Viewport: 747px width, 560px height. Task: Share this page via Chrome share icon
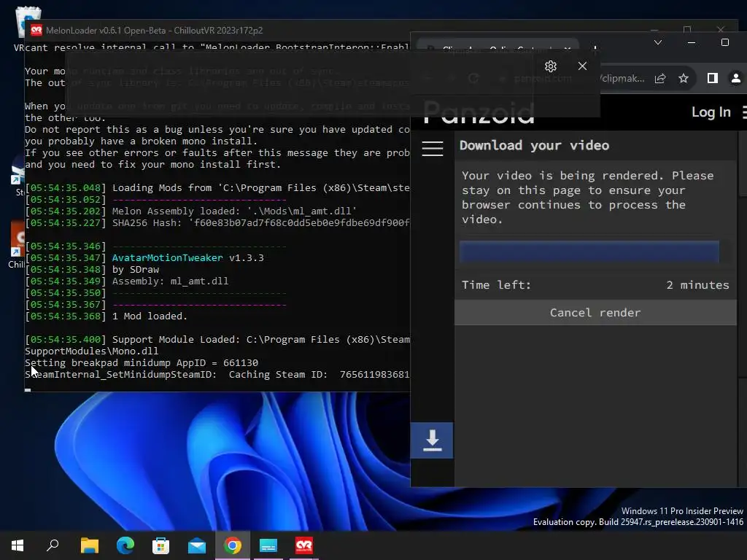pyautogui.click(x=660, y=79)
